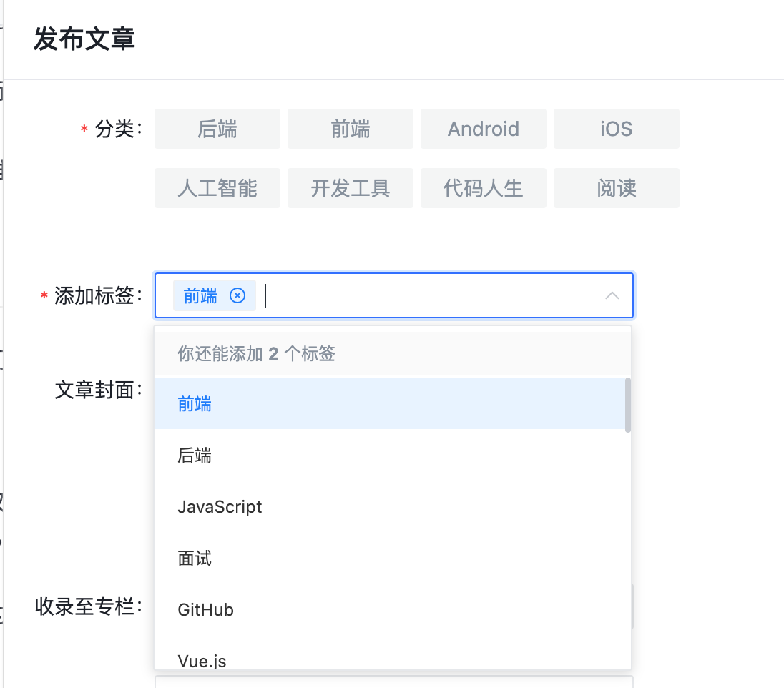Choose the 开发工具 category

tap(351, 188)
